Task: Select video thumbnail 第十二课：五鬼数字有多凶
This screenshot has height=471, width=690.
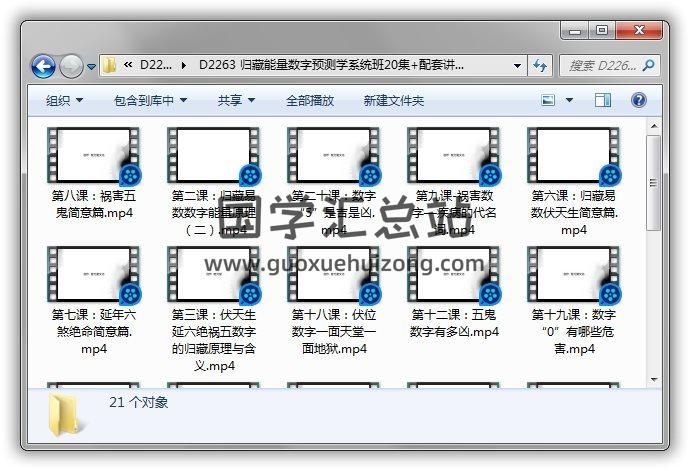Action: pos(454,275)
